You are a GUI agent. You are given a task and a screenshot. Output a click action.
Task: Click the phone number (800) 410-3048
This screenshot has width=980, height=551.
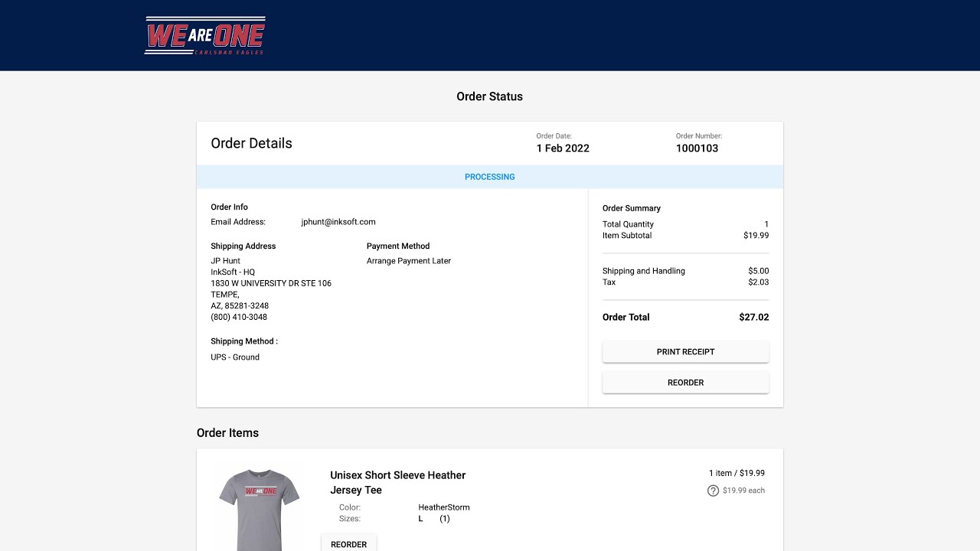[239, 317]
